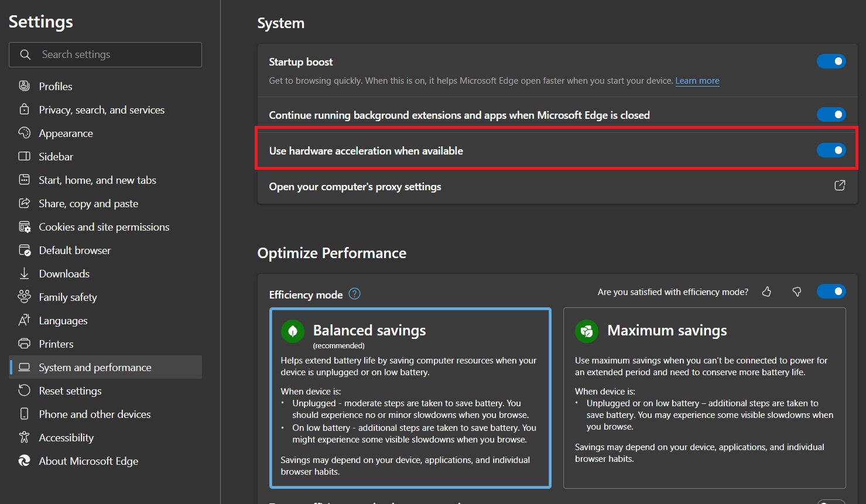The height and width of the screenshot is (504, 866).
Task: Turn off Startup boost toggle
Action: click(x=831, y=61)
